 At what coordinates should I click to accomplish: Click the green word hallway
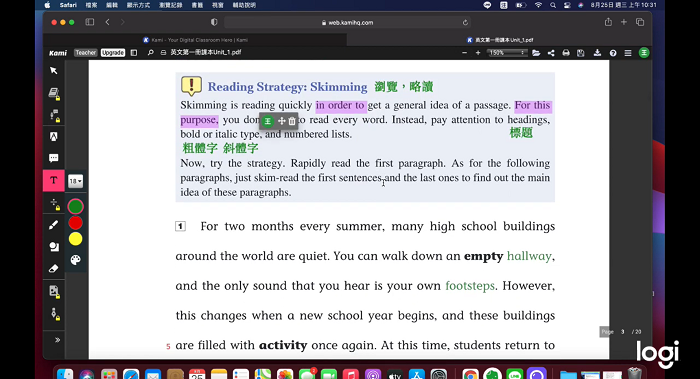click(529, 256)
